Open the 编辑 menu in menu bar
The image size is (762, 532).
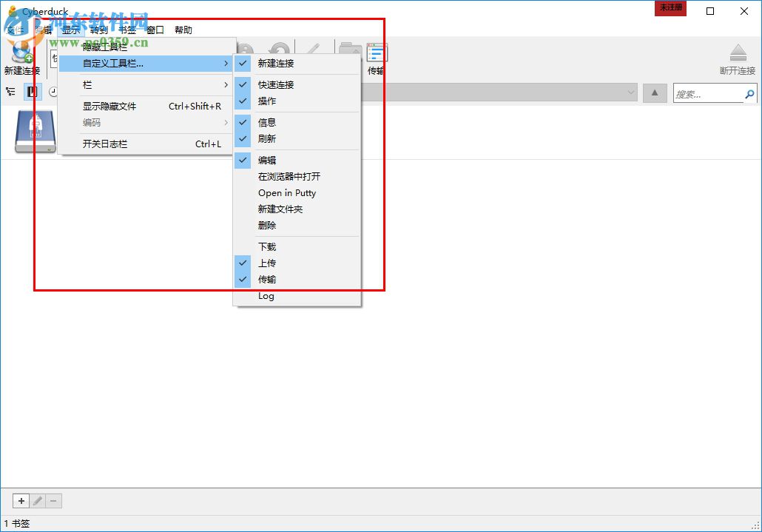[x=43, y=30]
